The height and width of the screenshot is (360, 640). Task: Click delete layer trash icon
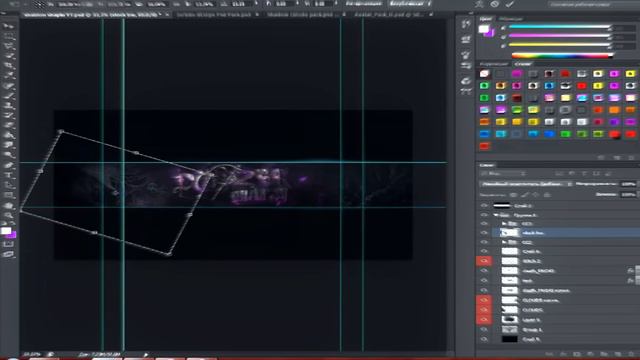631,353
